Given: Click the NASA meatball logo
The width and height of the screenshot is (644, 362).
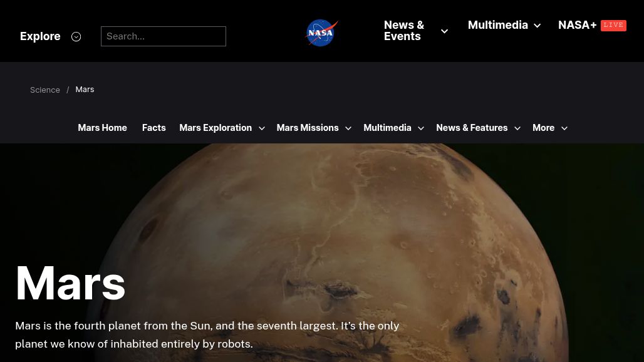Looking at the screenshot, I should (321, 33).
